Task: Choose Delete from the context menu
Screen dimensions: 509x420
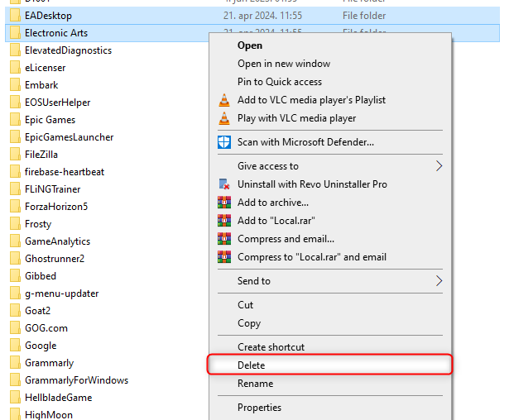Action: (330, 365)
